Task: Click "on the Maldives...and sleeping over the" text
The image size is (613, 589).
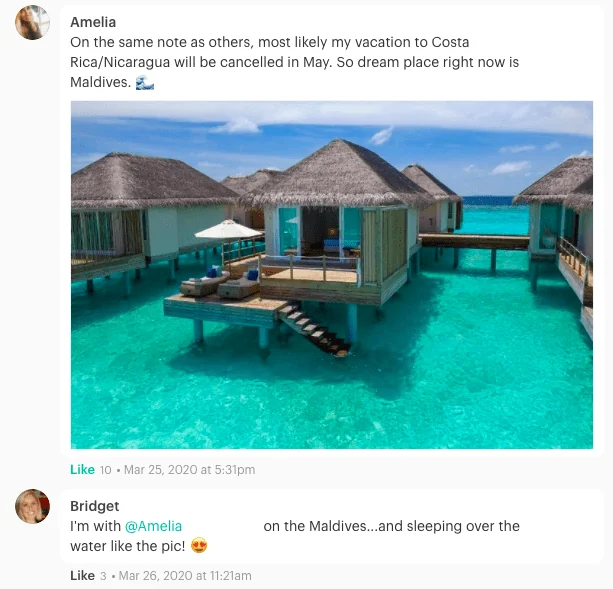Action: click(391, 526)
